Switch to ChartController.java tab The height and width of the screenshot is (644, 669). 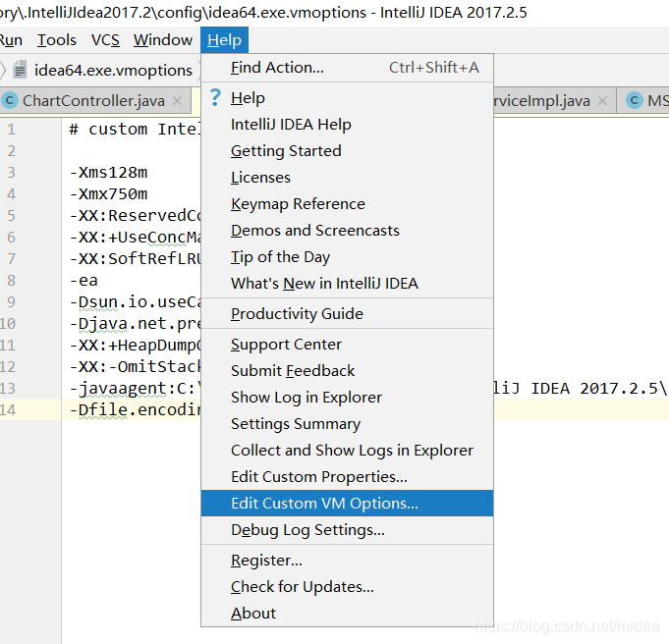pos(93,101)
